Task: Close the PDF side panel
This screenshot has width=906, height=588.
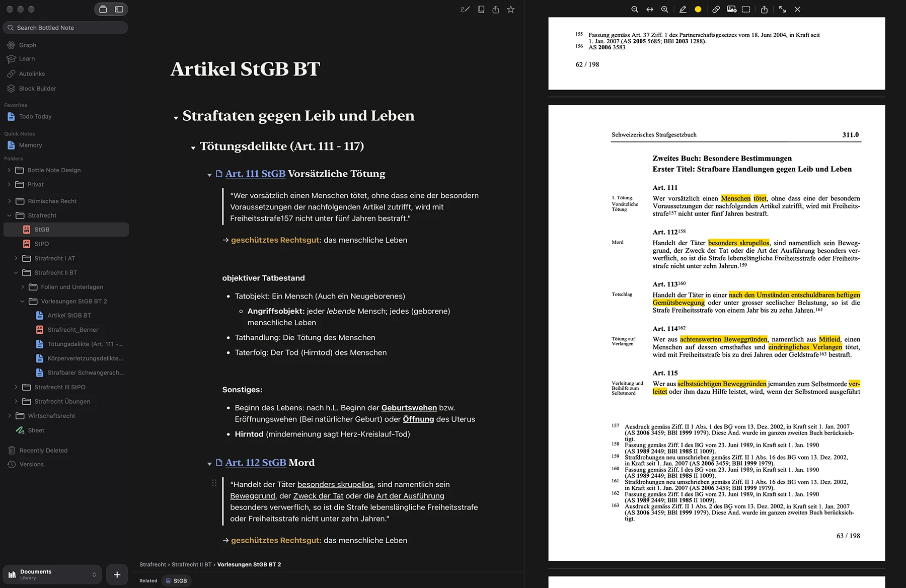Action: [797, 9]
